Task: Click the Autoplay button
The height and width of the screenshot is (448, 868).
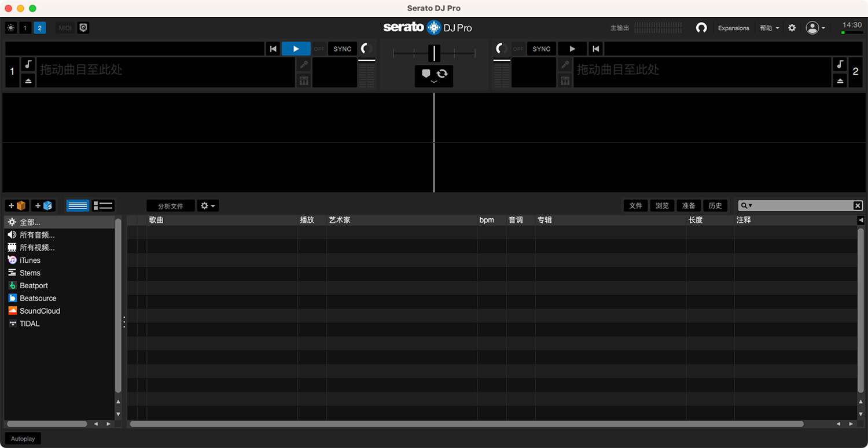Action: (23, 439)
